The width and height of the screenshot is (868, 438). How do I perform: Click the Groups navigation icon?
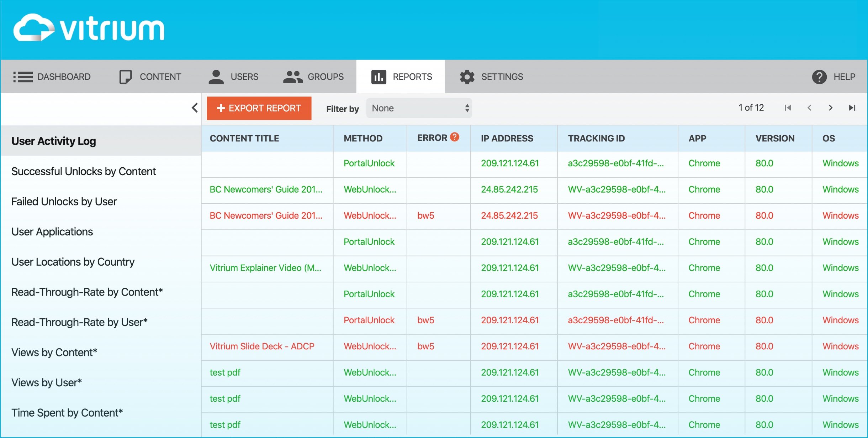293,77
